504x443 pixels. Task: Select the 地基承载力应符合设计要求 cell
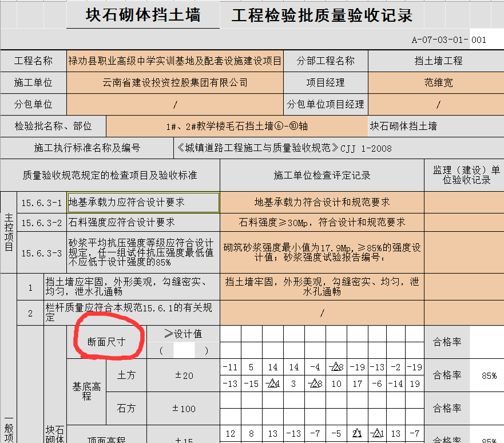(x=143, y=202)
